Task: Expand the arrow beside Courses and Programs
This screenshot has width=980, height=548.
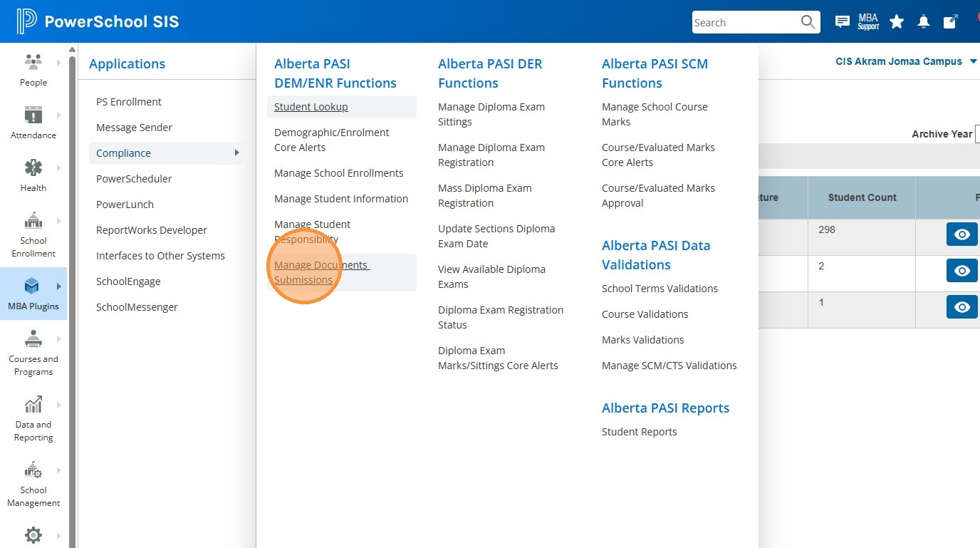Action: (59, 339)
